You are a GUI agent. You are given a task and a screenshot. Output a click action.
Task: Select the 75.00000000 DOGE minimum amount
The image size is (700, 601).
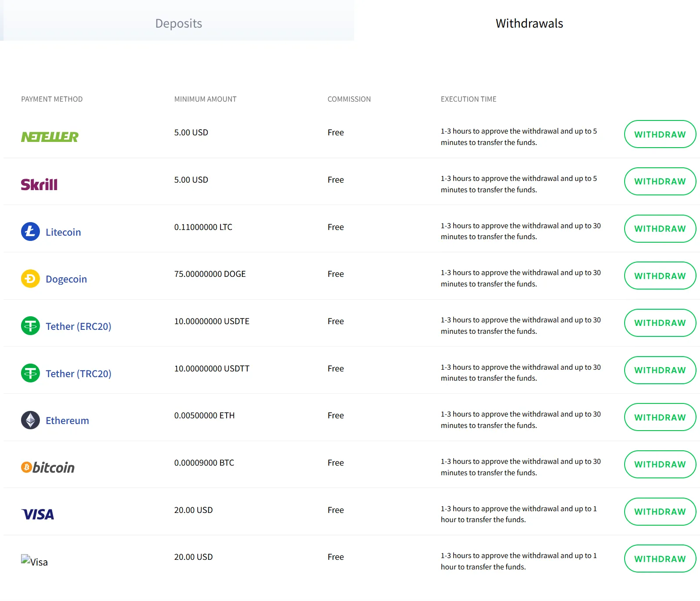(x=210, y=274)
